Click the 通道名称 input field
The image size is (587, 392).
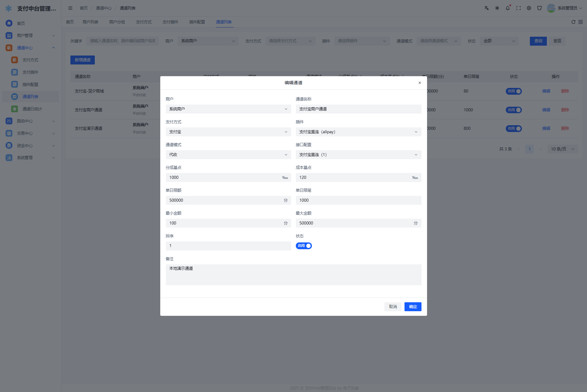[358, 109]
